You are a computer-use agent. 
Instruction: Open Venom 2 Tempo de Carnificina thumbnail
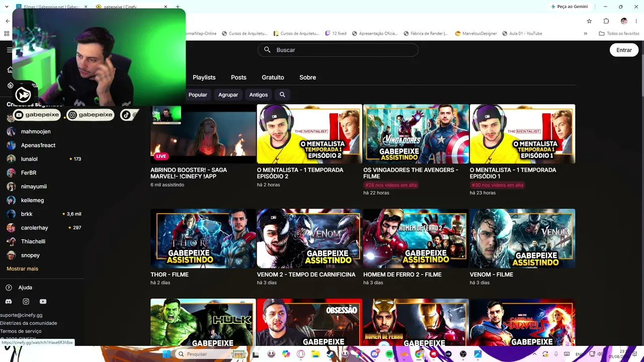coord(309,238)
